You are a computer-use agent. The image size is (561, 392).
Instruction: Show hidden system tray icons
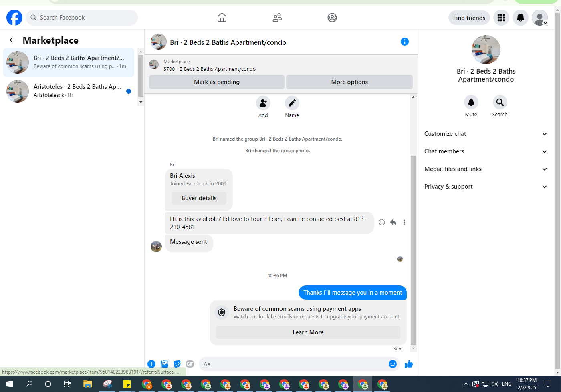click(466, 384)
